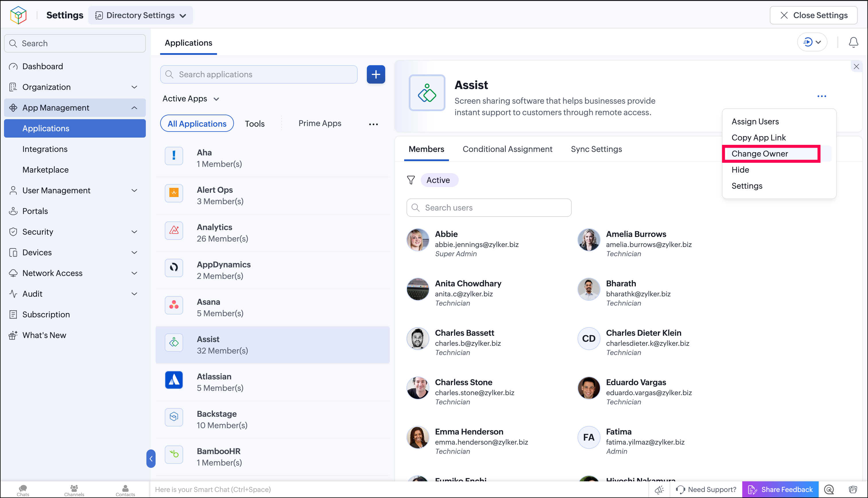868x498 pixels.
Task: Click the Smart Chat input bar
Action: (399, 489)
